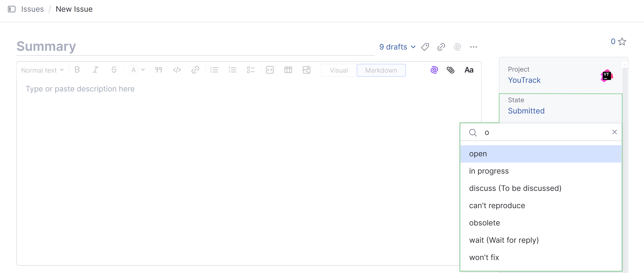Apply italic formatting
644x273 pixels.
coord(95,70)
